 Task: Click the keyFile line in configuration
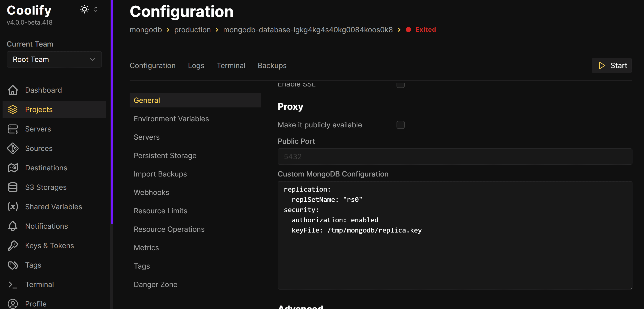(x=357, y=230)
